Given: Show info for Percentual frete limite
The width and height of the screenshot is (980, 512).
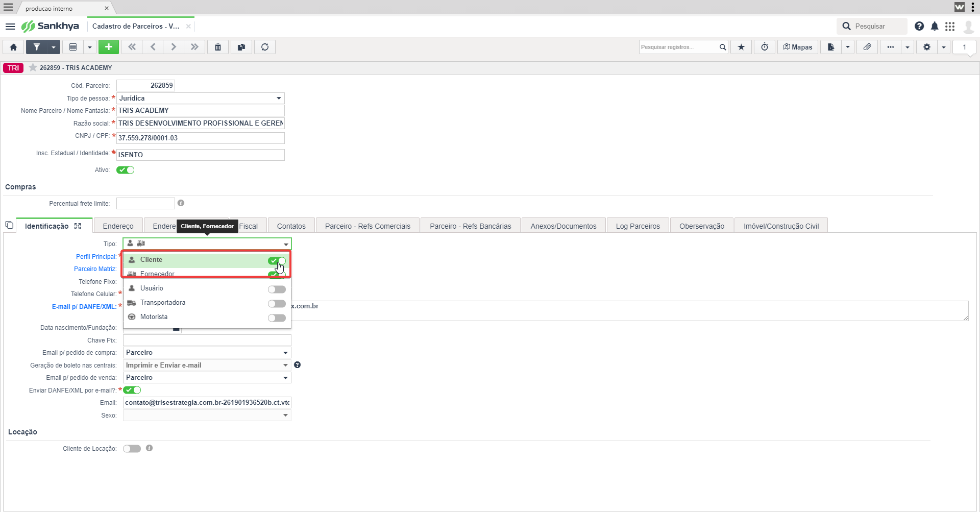Looking at the screenshot, I should point(181,203).
